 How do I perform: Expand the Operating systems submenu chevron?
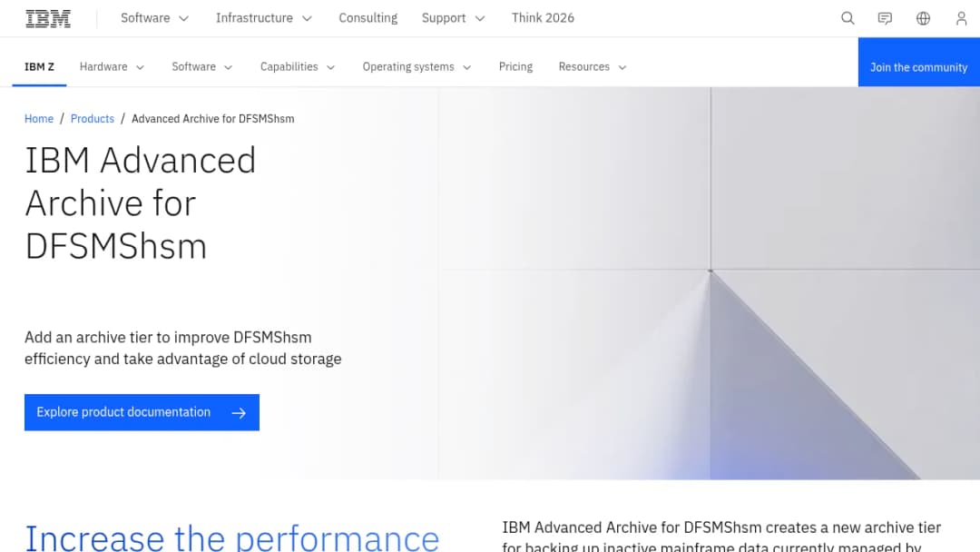coord(467,67)
